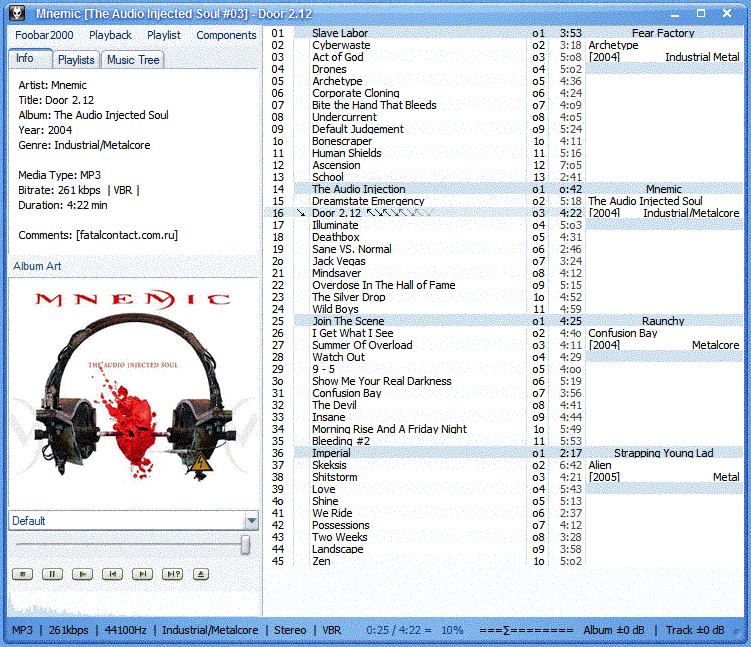The width and height of the screenshot is (751, 647).
Task: Click the eject/open file button
Action: (201, 574)
